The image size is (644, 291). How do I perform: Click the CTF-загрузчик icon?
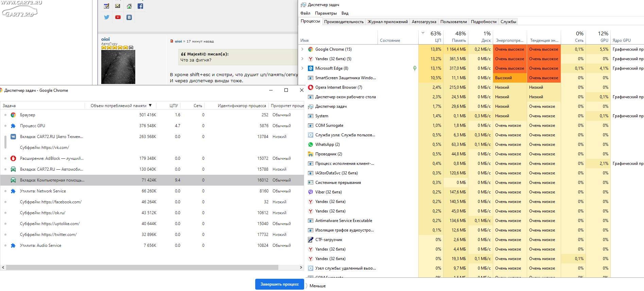click(x=310, y=240)
